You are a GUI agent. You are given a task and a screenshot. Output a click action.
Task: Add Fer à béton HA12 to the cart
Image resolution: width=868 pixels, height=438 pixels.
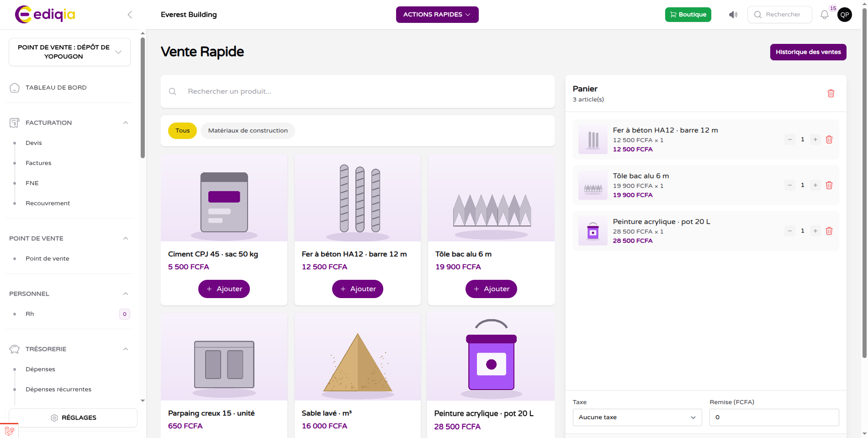coord(358,289)
